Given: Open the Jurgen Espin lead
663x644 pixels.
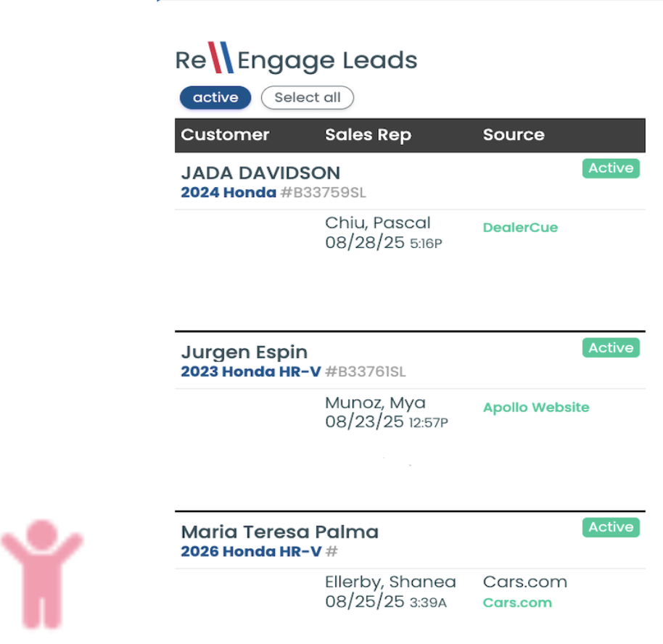Looking at the screenshot, I should tap(244, 352).
